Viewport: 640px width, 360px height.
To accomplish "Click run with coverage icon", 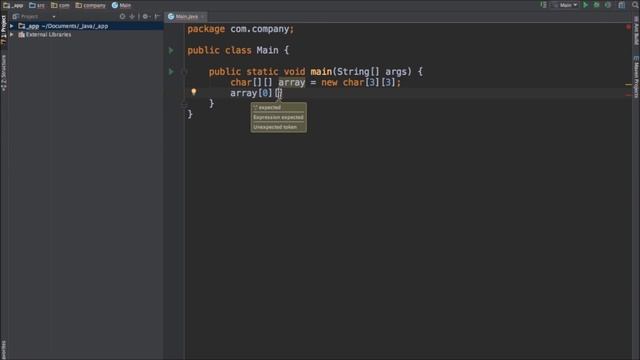I will point(608,5).
